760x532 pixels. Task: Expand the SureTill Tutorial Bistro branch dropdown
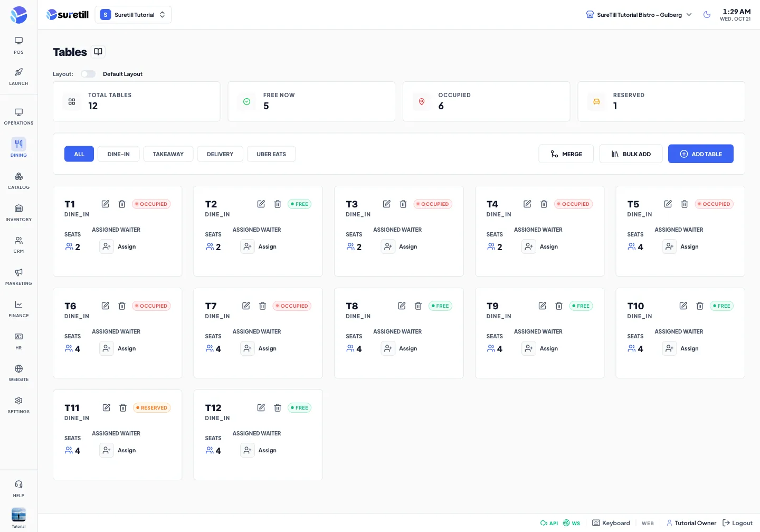tap(639, 15)
